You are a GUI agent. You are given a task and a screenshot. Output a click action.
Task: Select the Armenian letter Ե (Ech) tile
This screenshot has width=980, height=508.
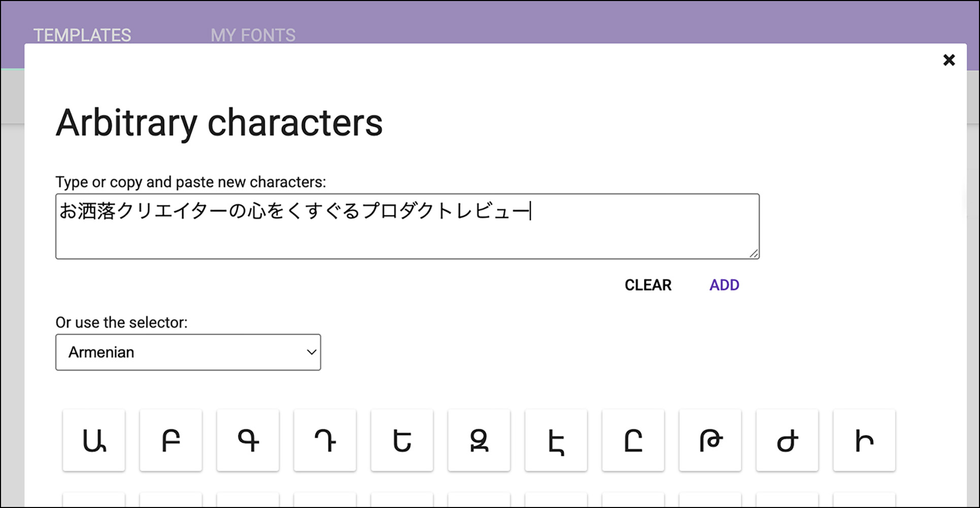tap(402, 440)
